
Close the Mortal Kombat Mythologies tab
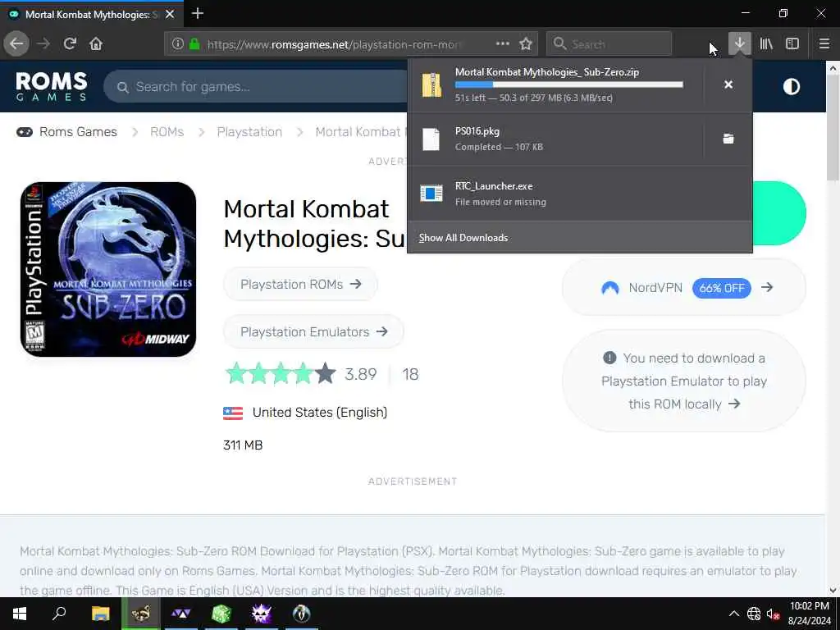pyautogui.click(x=170, y=15)
